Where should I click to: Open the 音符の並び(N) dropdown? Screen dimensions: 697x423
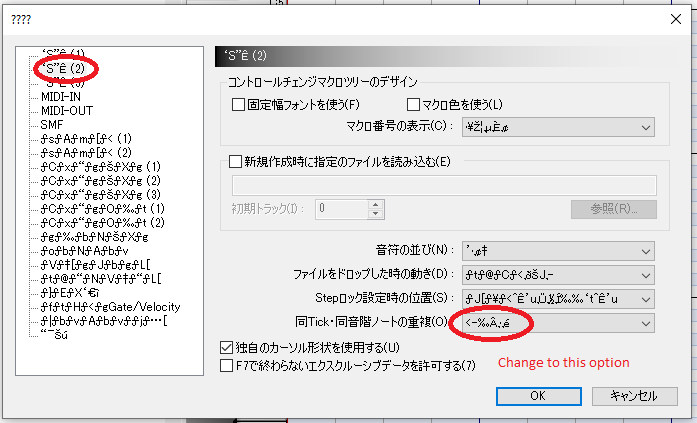pos(557,250)
